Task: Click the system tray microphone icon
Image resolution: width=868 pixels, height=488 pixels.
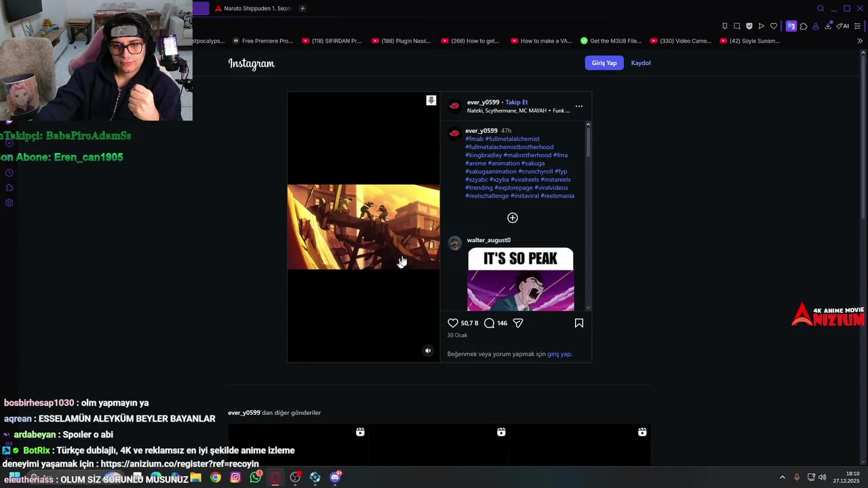Action: pyautogui.click(x=797, y=477)
